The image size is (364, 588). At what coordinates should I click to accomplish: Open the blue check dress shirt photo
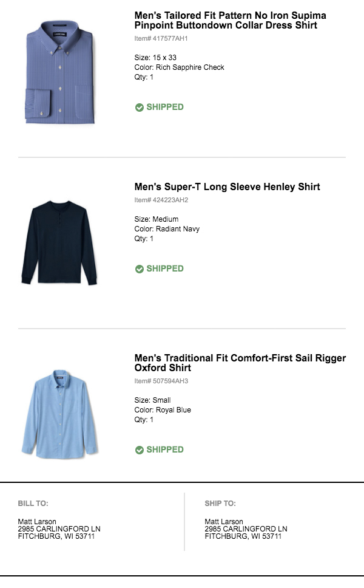(61, 73)
